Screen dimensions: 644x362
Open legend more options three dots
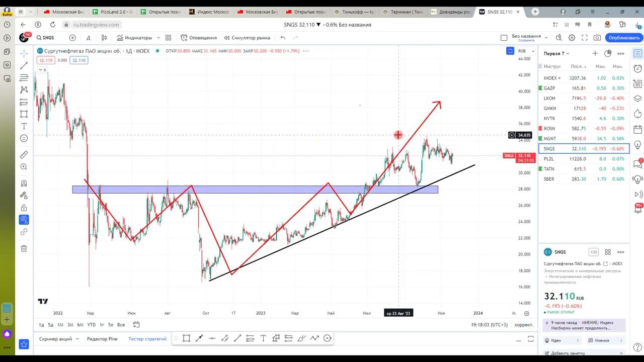tap(306, 51)
